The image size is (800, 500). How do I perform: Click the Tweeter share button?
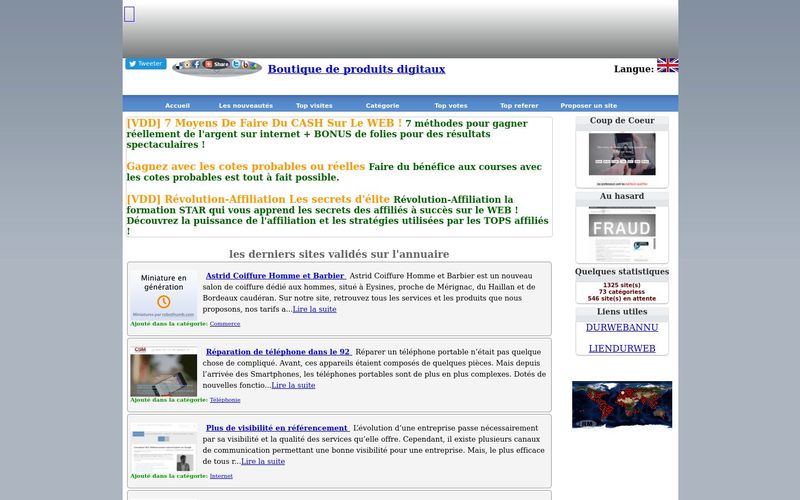pos(146,64)
